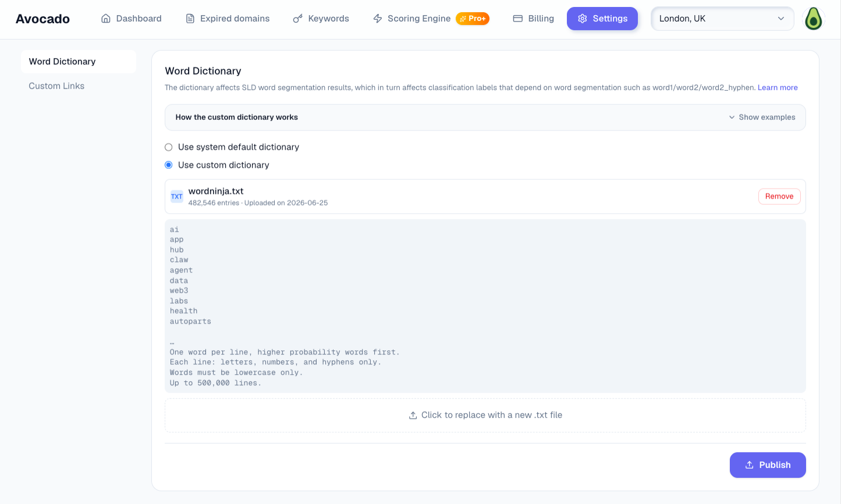Image resolution: width=841 pixels, height=504 pixels.
Task: Open the London, UK location dropdown
Action: [722, 19]
